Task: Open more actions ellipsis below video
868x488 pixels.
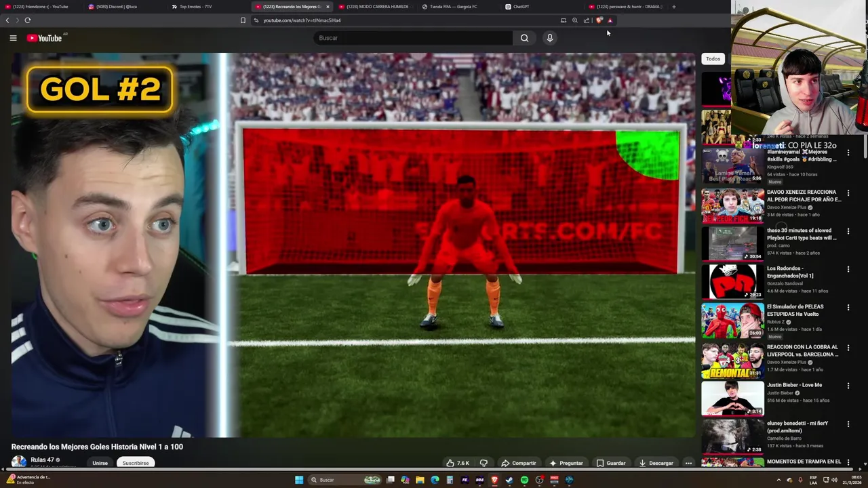Action: click(x=688, y=463)
